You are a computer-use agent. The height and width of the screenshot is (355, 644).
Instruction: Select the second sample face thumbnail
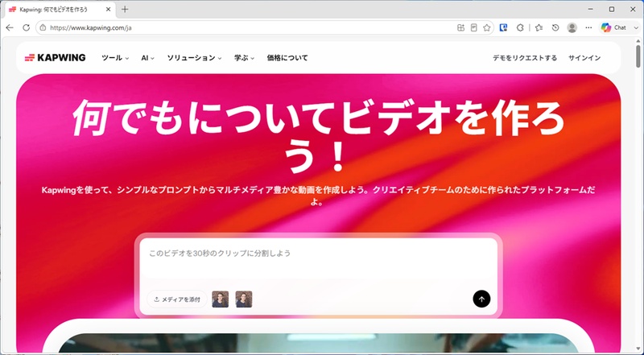click(x=244, y=299)
